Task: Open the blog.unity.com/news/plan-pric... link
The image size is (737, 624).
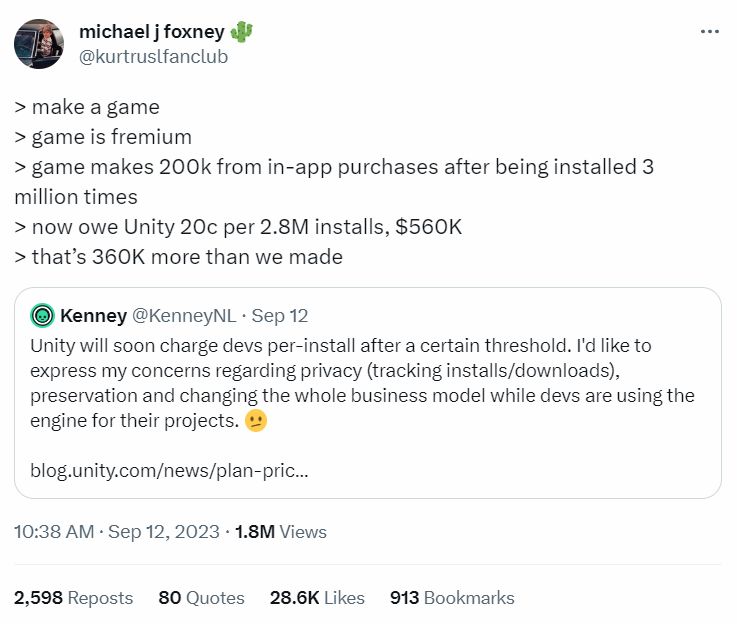Action: (x=169, y=470)
